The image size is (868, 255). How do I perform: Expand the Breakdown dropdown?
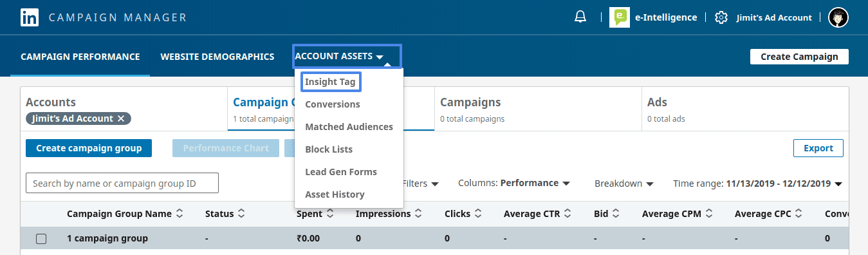624,184
